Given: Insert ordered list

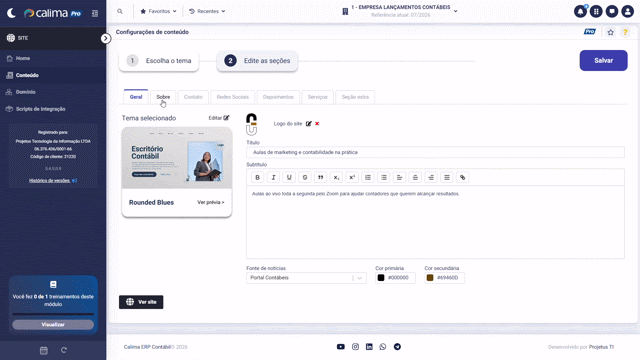Looking at the screenshot, I should (x=368, y=177).
